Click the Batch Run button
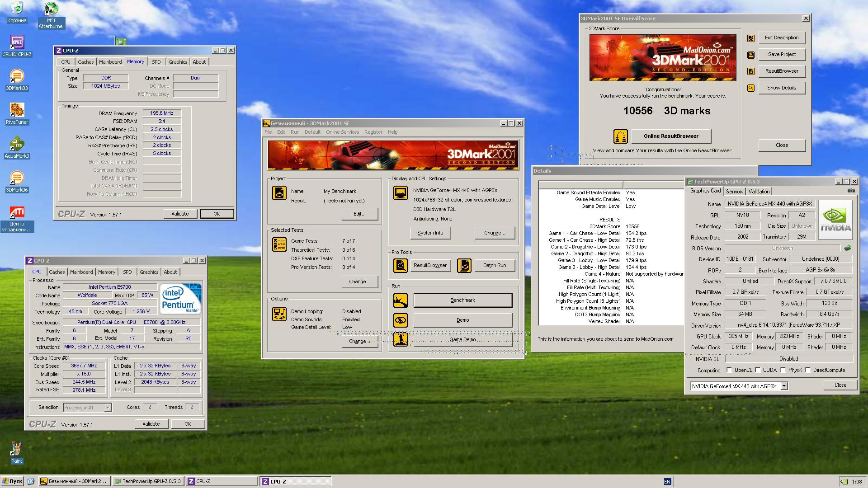Image resolution: width=868 pixels, height=488 pixels. [x=495, y=266]
